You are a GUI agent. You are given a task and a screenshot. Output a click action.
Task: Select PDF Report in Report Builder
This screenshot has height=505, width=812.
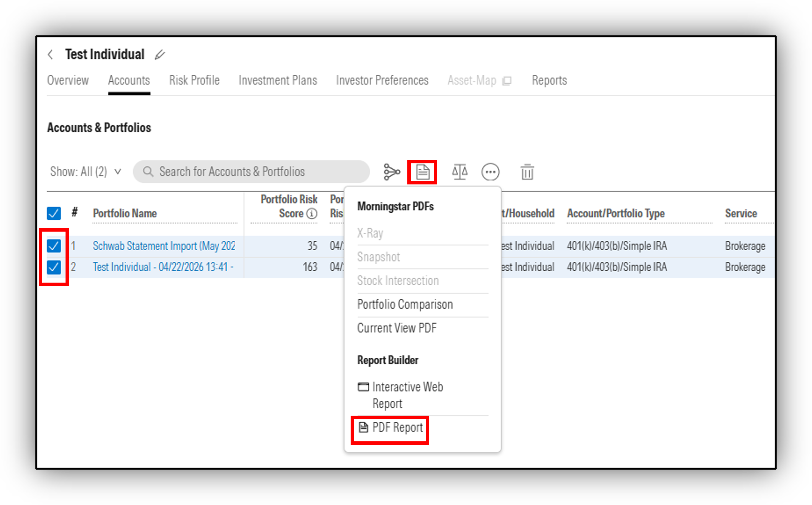(x=390, y=428)
